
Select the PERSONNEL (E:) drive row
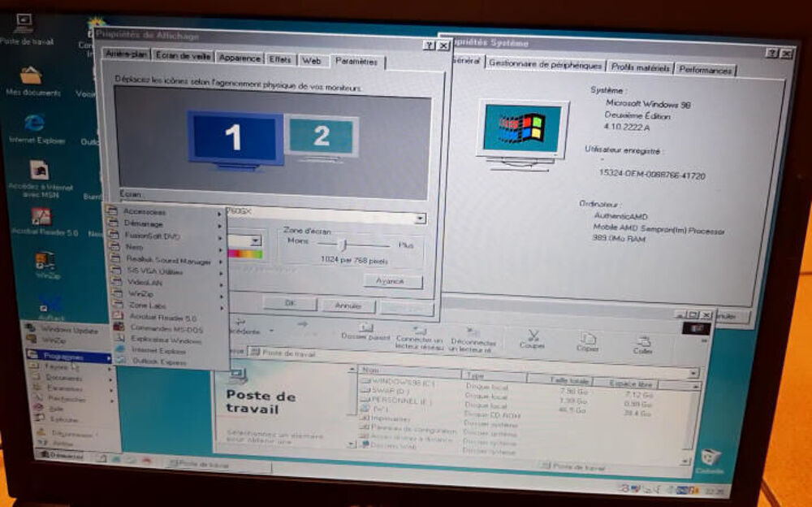coord(397,401)
